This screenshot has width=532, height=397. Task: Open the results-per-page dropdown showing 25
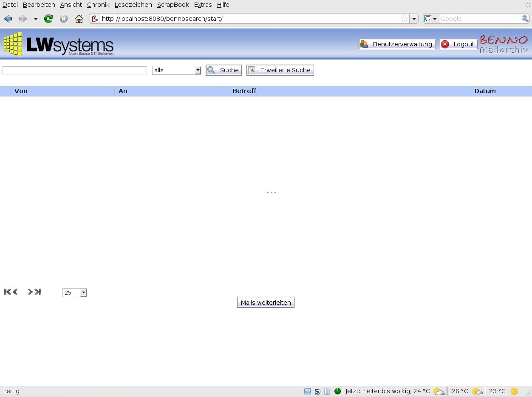click(82, 292)
